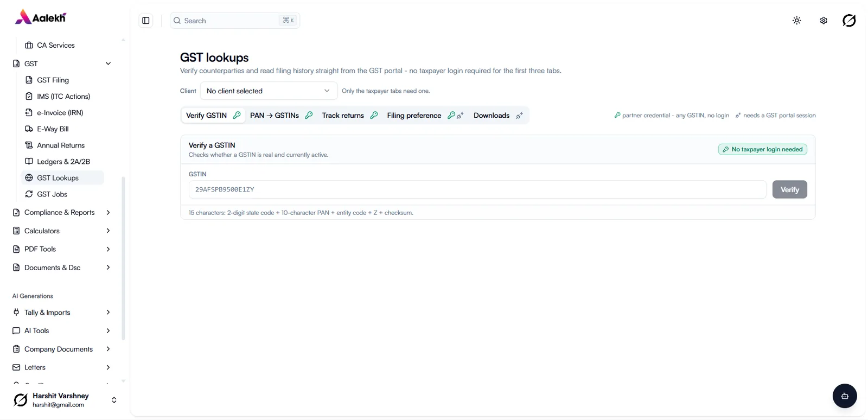Open the Client dropdown
This screenshot has height=420, width=868.
point(269,91)
